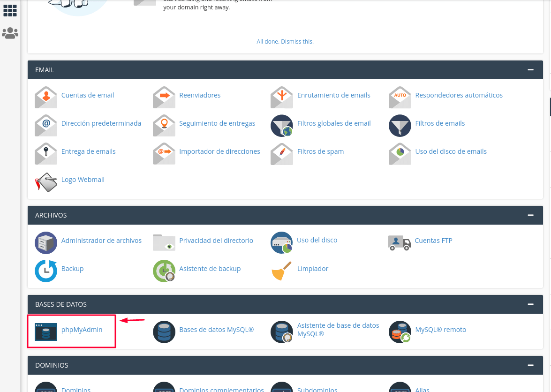Open the Filtros de spam icon
This screenshot has width=551, height=392.
[x=281, y=153]
